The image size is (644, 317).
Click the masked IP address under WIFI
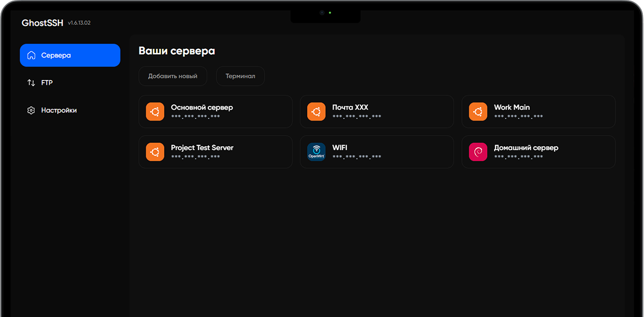coord(357,157)
